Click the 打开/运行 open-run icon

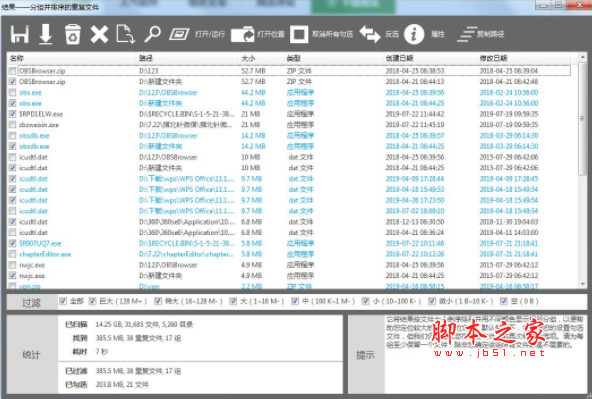point(179,34)
